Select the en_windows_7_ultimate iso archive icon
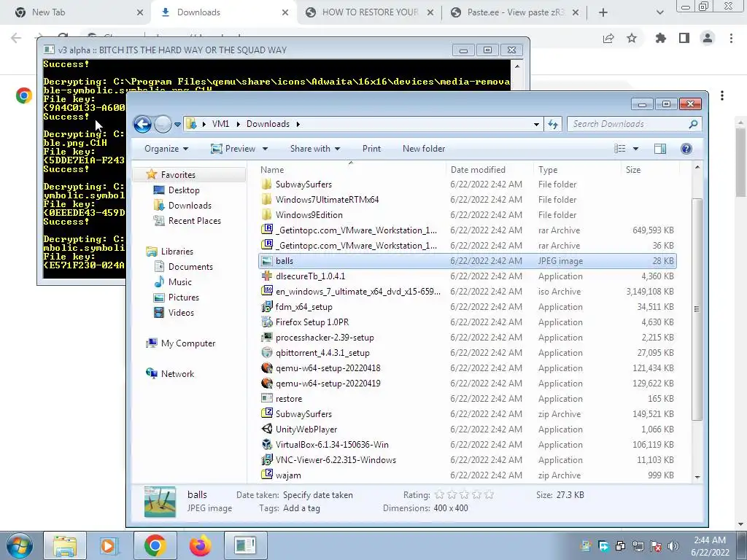The width and height of the screenshot is (747, 560). pos(267,292)
